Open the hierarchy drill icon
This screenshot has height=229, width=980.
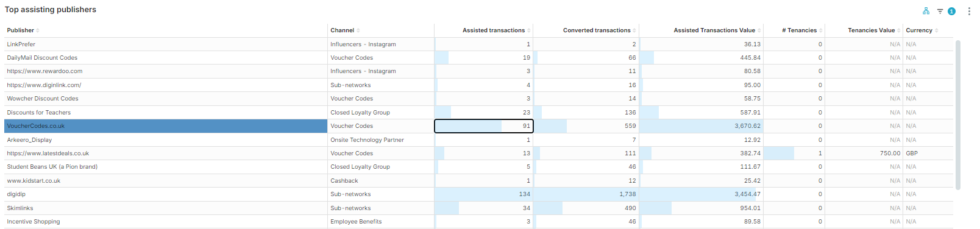click(x=926, y=11)
